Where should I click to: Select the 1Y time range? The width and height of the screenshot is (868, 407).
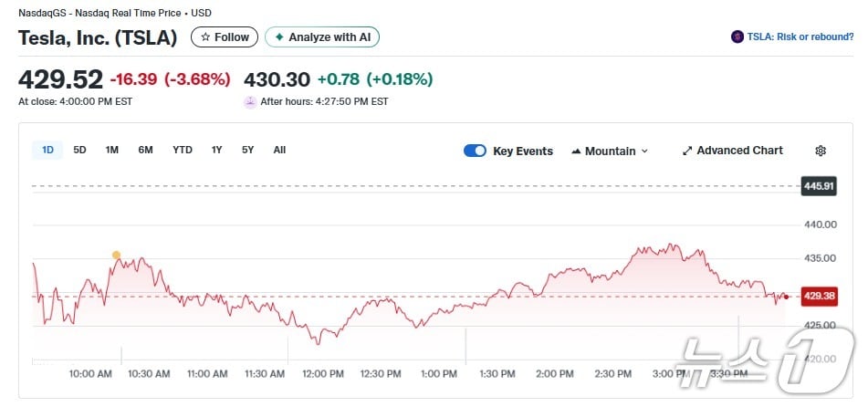pos(216,150)
